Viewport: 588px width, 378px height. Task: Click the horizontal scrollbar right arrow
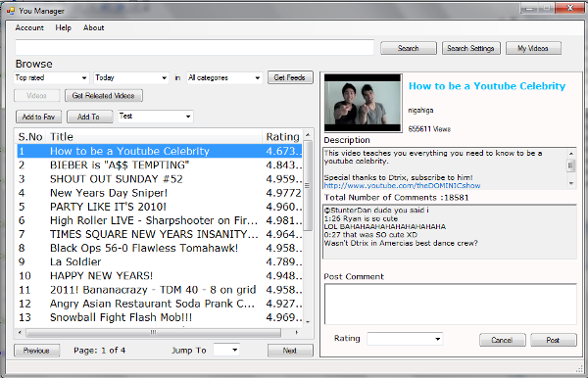pyautogui.click(x=297, y=332)
